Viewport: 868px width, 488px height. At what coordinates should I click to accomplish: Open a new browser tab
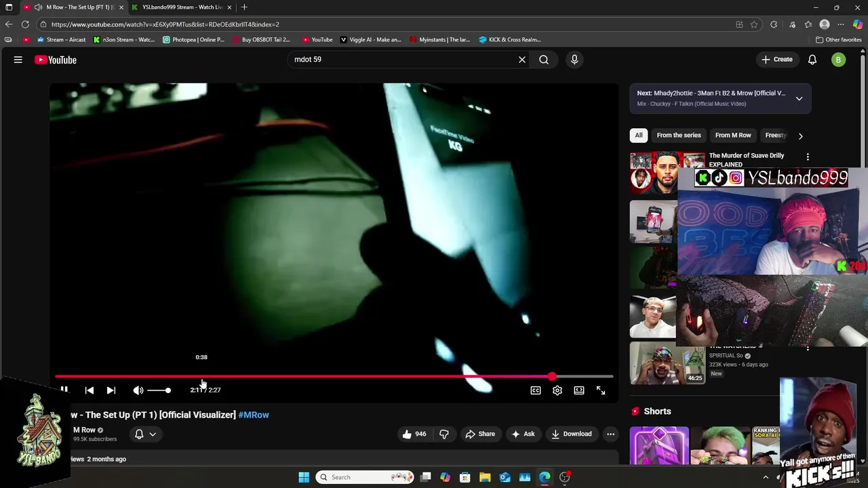coord(244,7)
